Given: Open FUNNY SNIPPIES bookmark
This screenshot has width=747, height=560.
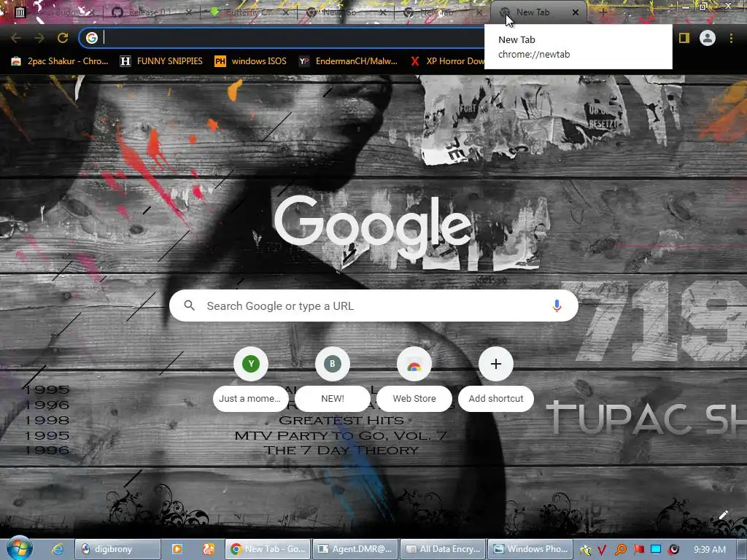Looking at the screenshot, I should (x=161, y=61).
